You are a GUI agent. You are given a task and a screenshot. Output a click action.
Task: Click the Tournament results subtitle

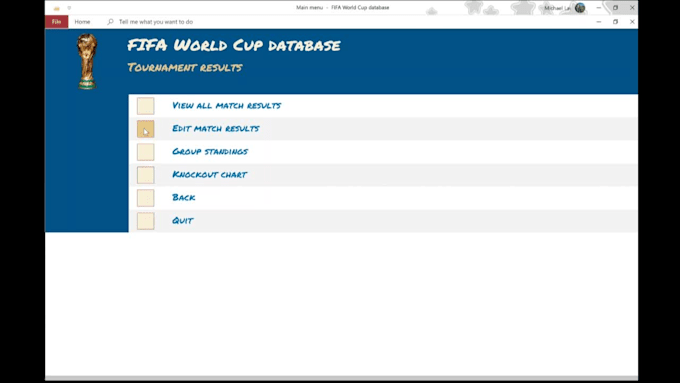point(185,67)
